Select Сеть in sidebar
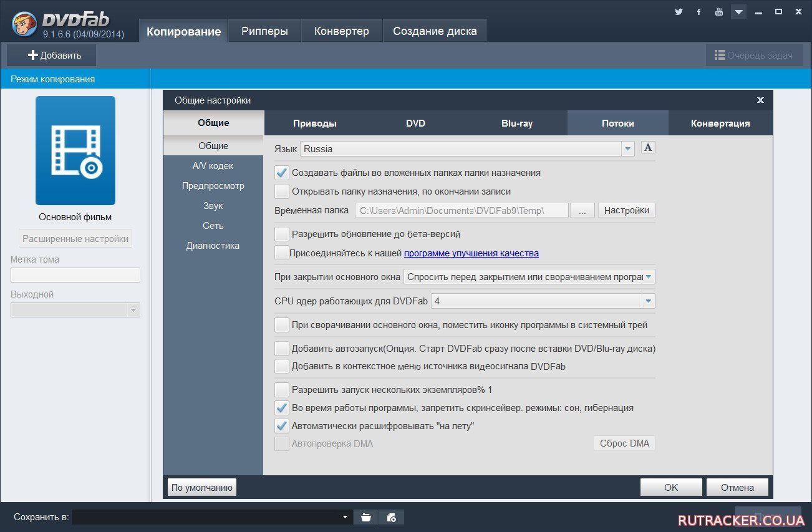This screenshot has width=812, height=532. (213, 226)
